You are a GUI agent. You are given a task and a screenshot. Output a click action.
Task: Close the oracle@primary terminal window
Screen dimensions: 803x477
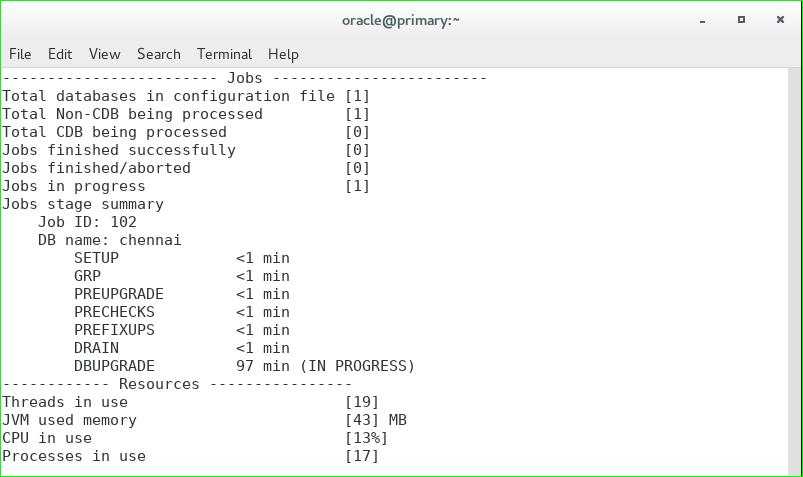pos(780,19)
